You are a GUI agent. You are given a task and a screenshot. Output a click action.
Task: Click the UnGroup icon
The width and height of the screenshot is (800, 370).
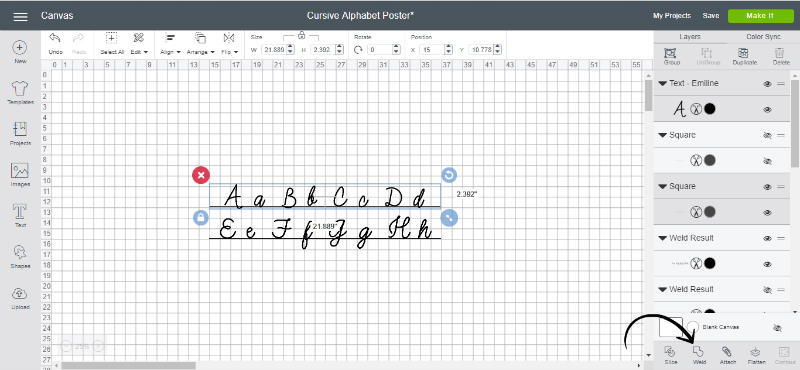point(707,56)
